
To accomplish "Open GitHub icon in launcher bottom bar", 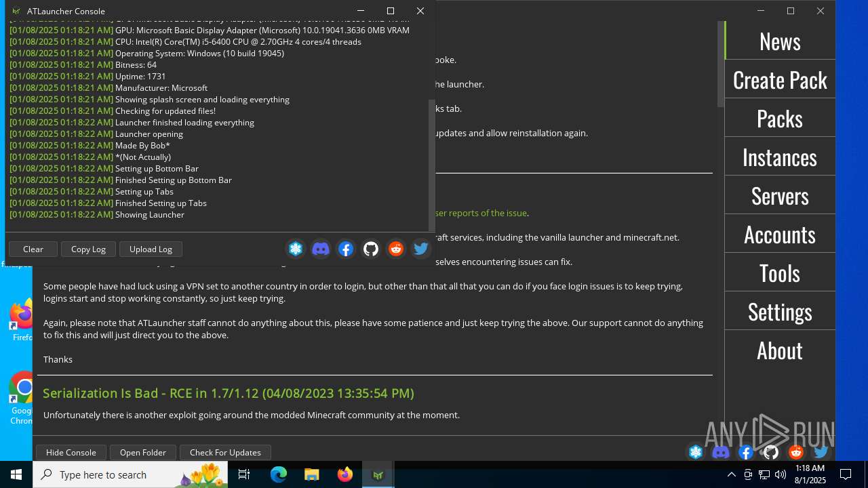I will click(771, 452).
